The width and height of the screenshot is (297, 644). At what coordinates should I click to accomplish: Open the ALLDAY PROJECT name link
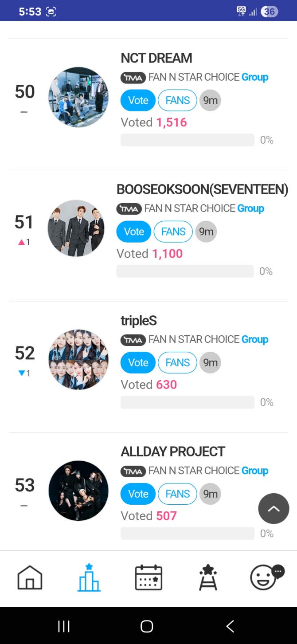tap(173, 452)
